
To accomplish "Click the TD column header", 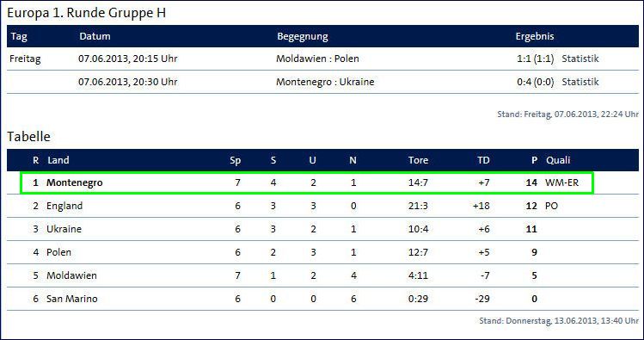I will click(x=483, y=160).
